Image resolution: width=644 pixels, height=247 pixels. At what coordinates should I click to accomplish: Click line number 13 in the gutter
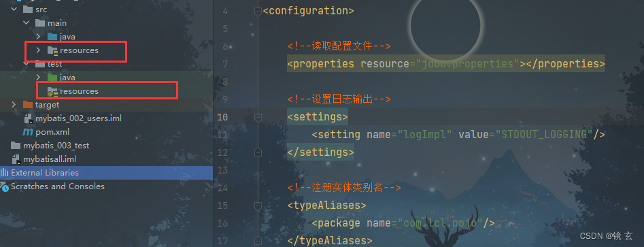pyautogui.click(x=222, y=170)
